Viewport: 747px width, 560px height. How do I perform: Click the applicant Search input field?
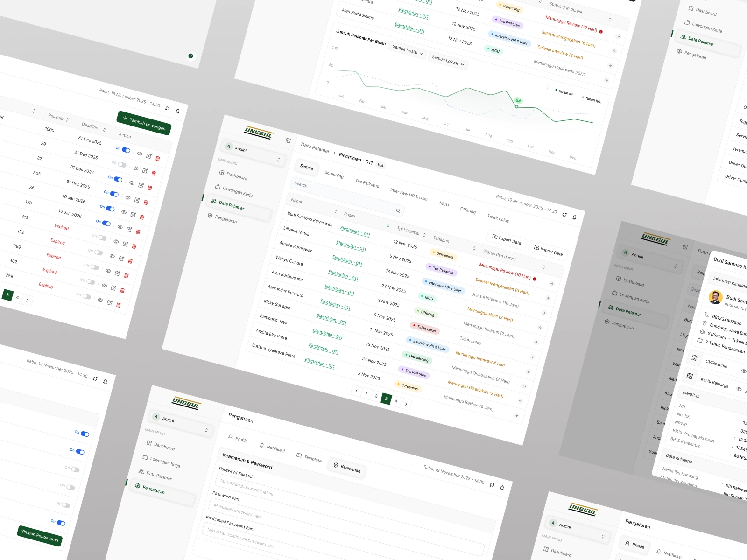[346, 197]
